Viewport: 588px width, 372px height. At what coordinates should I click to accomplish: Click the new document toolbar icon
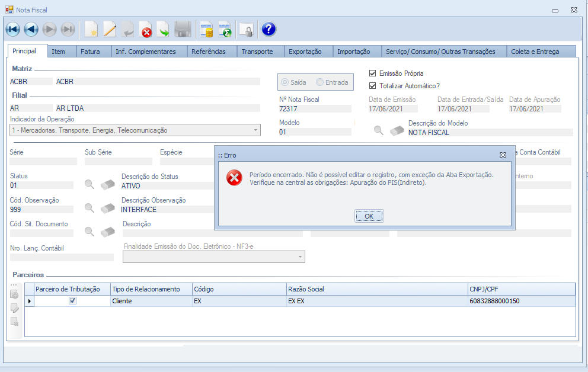tap(91, 29)
